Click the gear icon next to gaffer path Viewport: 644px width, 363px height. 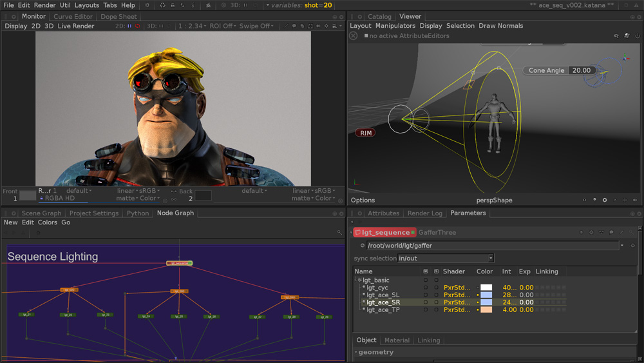(632, 246)
